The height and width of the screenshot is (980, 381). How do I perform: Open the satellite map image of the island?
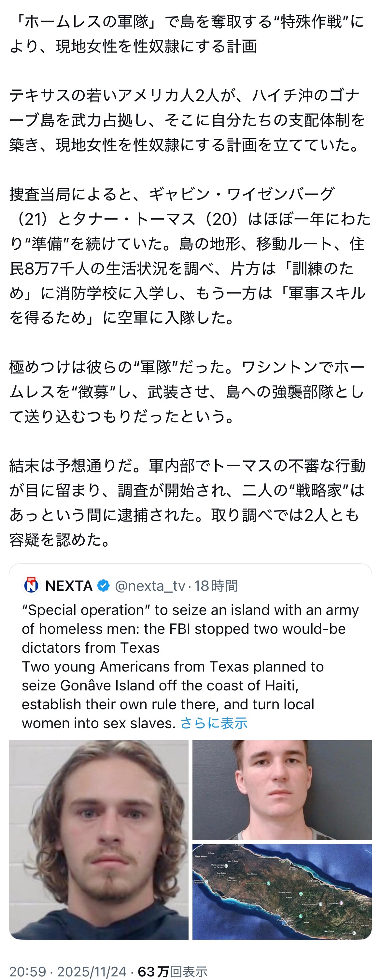[282, 891]
